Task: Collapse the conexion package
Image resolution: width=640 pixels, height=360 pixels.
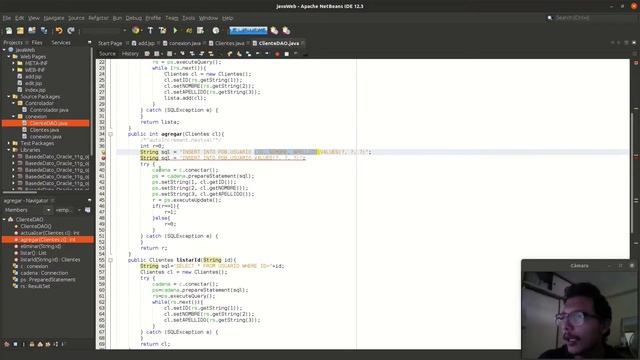Action: (x=13, y=116)
